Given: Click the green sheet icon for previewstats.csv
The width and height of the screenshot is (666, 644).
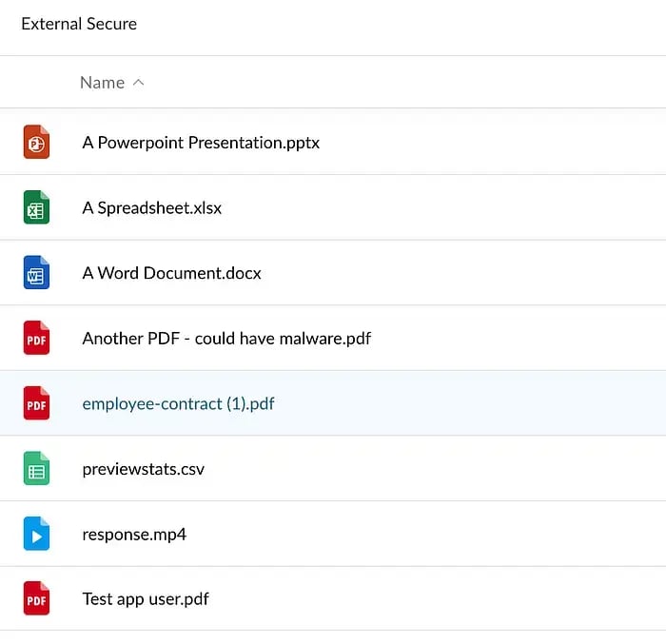Looking at the screenshot, I should click(x=36, y=468).
